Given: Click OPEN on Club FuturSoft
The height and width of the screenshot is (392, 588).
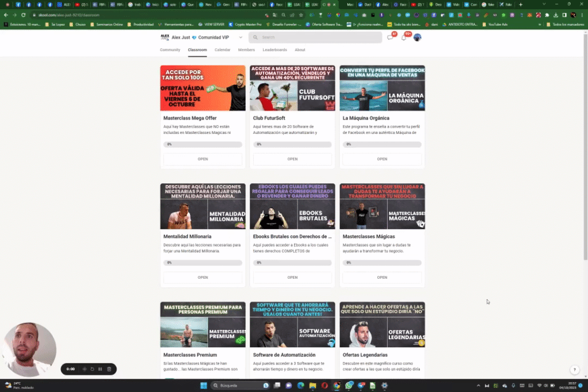Looking at the screenshot, I should pyautogui.click(x=292, y=159).
